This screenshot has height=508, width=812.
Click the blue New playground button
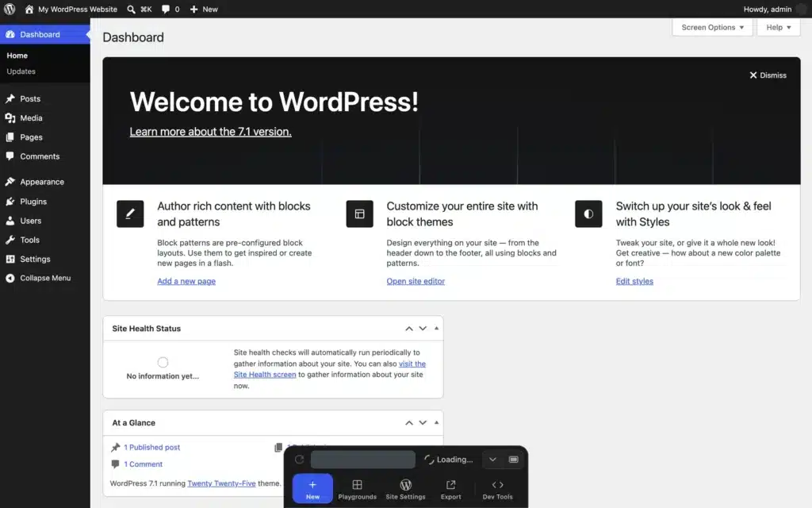pyautogui.click(x=312, y=488)
